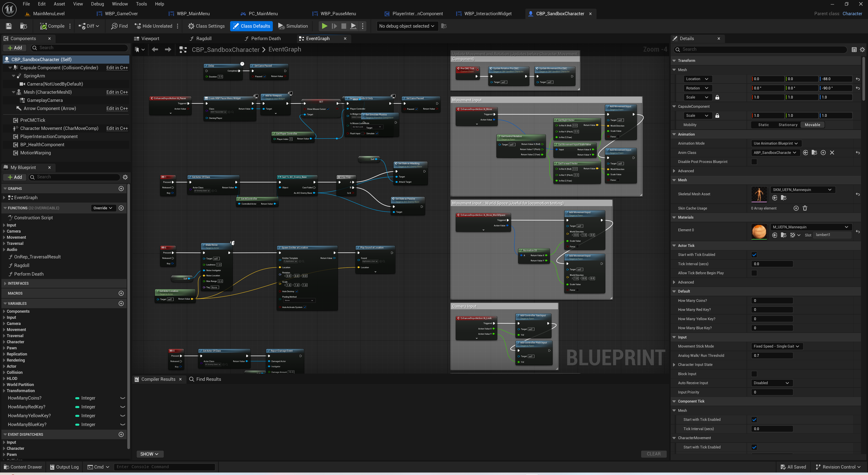Toggle Disable Post Process Blueprint checkbox
The height and width of the screenshot is (475, 868).
click(754, 162)
